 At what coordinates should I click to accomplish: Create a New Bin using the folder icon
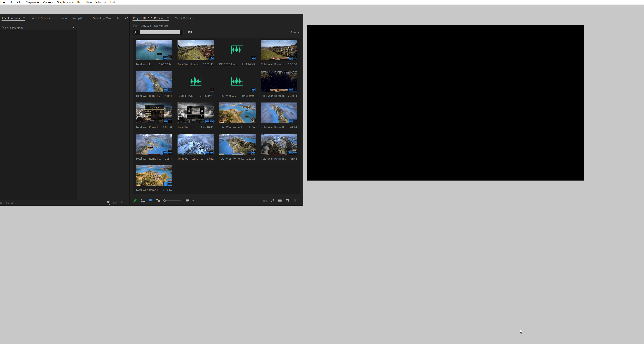(280, 201)
